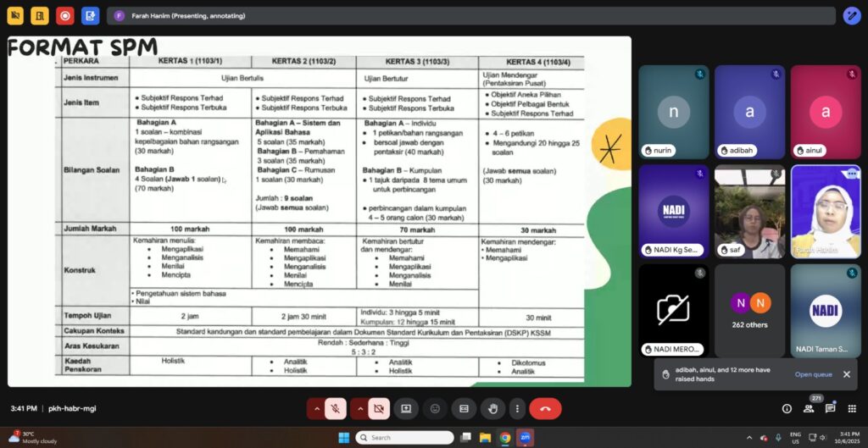This screenshot has width=868, height=448.
Task: Open File Explorer on taskbar
Action: (x=486, y=438)
